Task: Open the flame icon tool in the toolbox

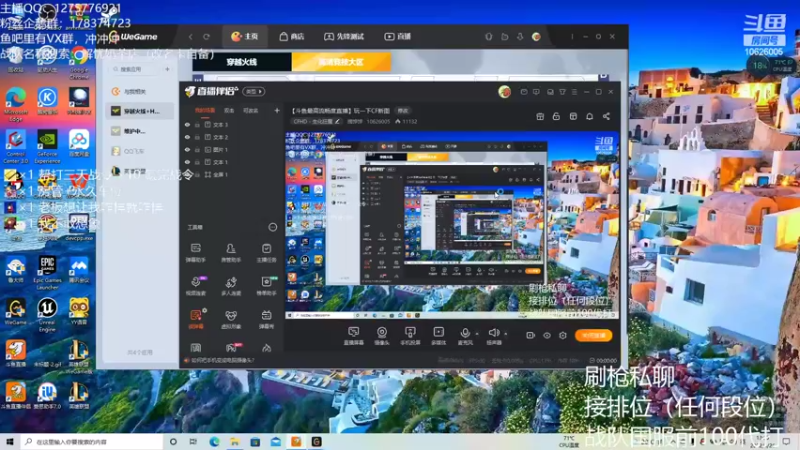Action: tap(266, 348)
